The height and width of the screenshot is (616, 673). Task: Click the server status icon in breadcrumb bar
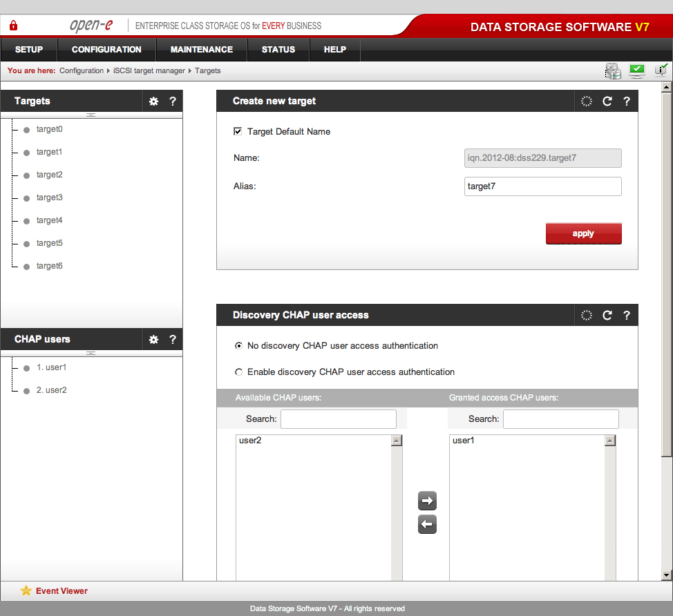[x=612, y=70]
